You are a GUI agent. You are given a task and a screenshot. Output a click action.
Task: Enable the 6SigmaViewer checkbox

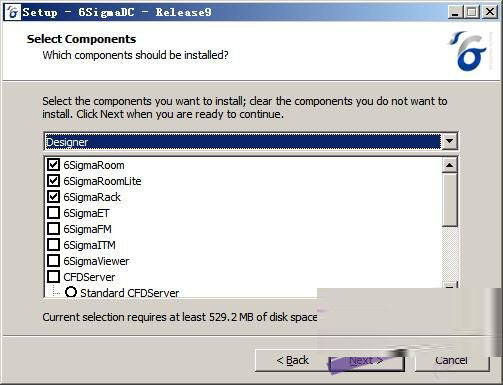click(x=54, y=261)
